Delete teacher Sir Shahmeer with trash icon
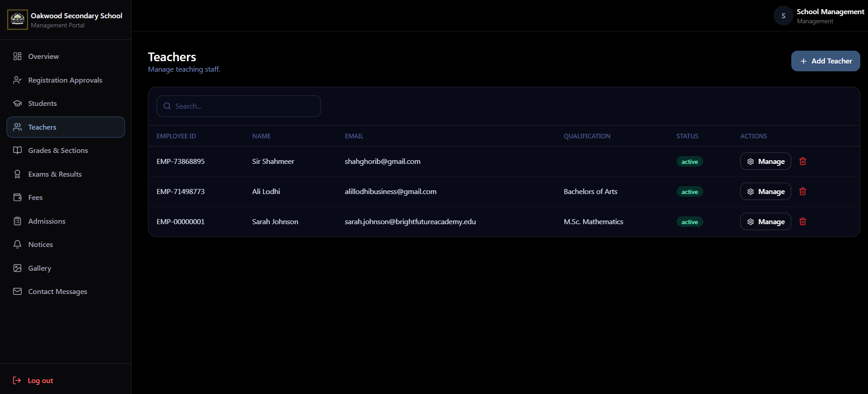The image size is (868, 394). click(802, 161)
